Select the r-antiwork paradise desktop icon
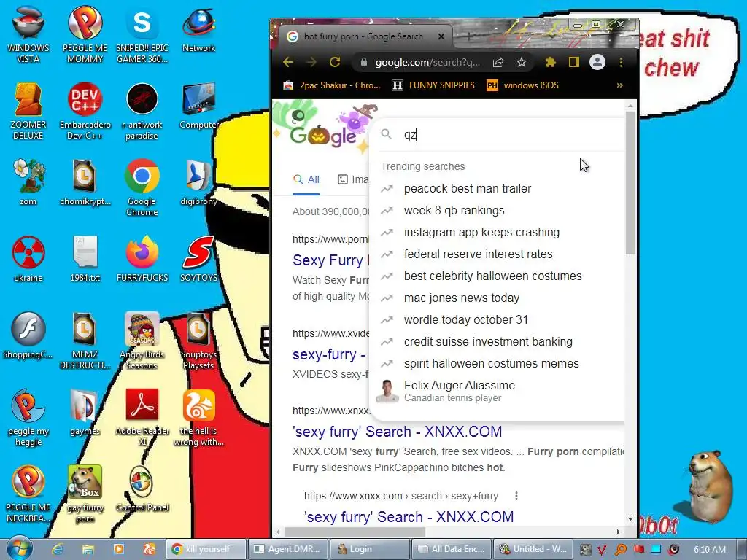This screenshot has height=560, width=747. pyautogui.click(x=142, y=111)
